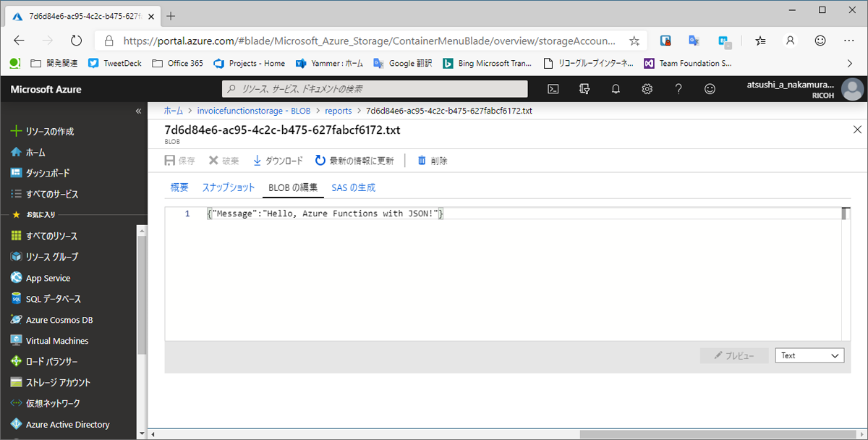The width and height of the screenshot is (868, 440).
Task: Open the browser favorites list icon
Action: (x=760, y=41)
